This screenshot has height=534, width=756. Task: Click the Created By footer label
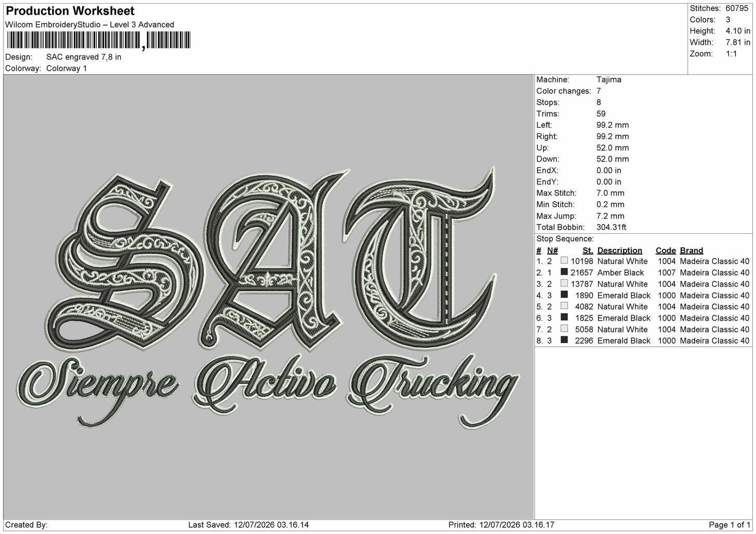click(x=26, y=525)
